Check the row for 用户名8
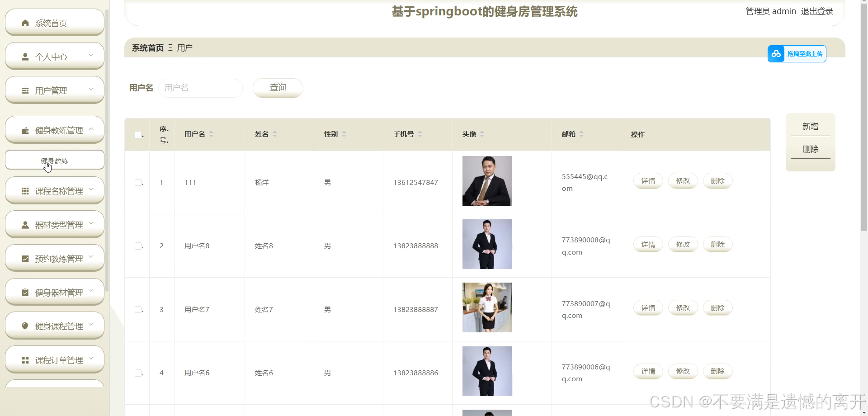868x416 pixels. click(138, 246)
